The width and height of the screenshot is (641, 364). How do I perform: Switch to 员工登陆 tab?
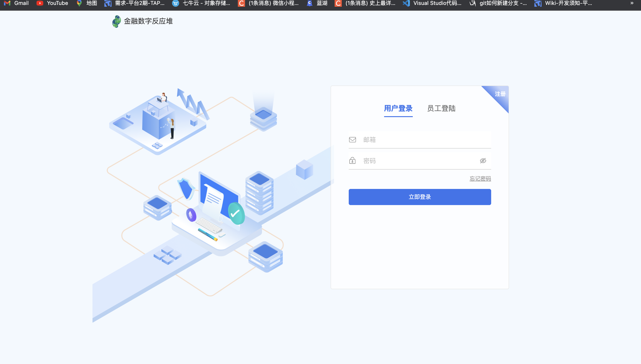(441, 108)
